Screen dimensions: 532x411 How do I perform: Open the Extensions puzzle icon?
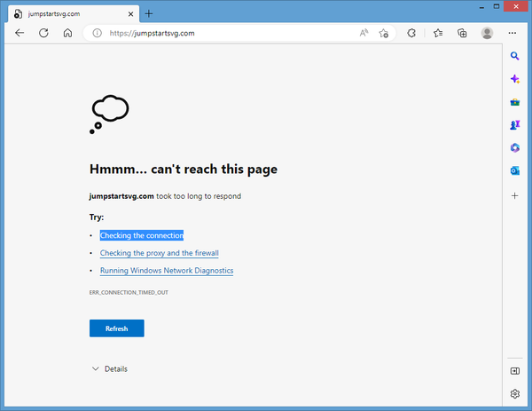tap(411, 33)
